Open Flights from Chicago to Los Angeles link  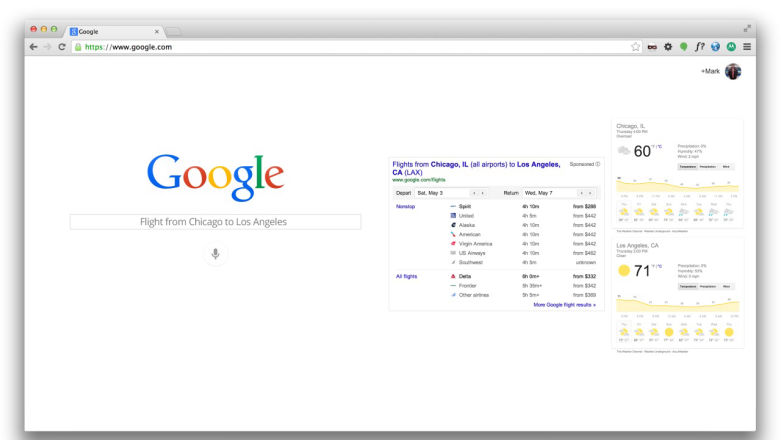476,168
